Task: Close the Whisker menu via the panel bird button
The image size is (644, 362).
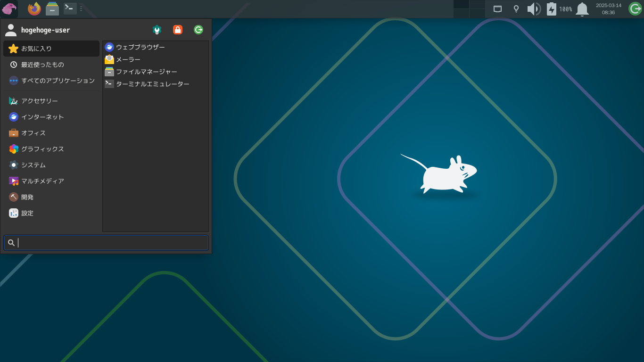Action: pyautogui.click(x=9, y=9)
